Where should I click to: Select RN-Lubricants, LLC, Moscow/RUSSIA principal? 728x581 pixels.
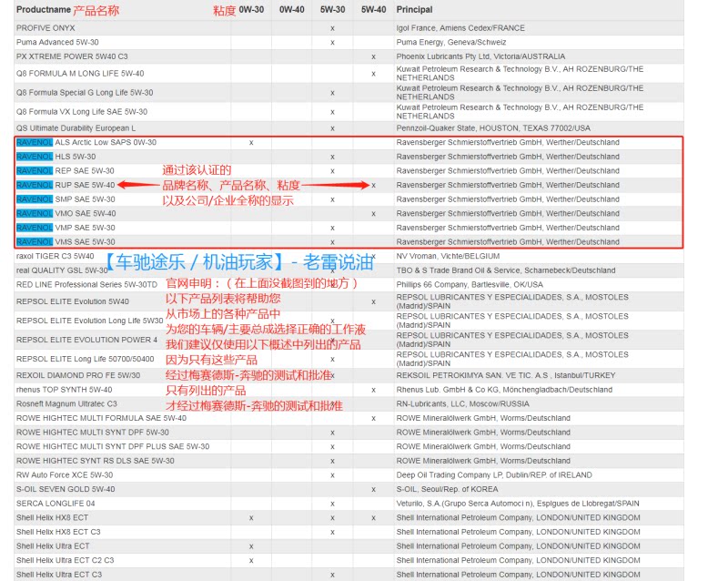pyautogui.click(x=462, y=404)
